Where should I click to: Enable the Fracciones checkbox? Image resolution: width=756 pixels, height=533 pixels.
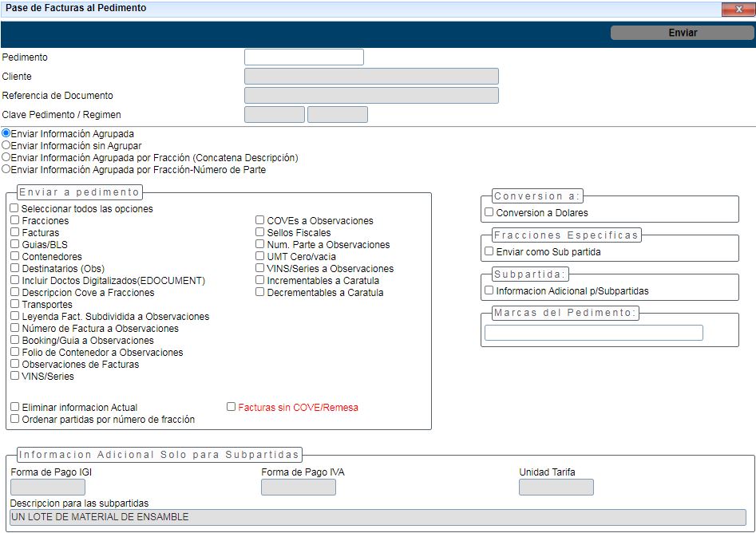pos(15,221)
